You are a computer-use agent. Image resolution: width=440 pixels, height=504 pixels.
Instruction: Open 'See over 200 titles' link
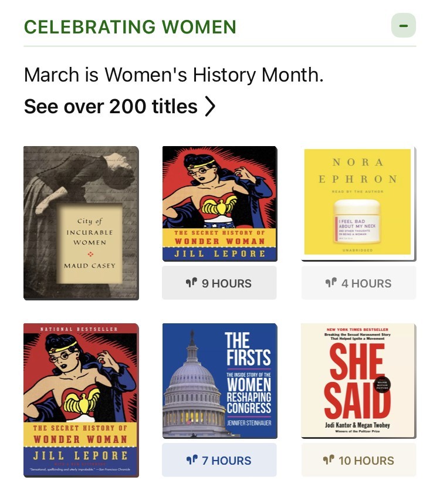[x=109, y=106]
